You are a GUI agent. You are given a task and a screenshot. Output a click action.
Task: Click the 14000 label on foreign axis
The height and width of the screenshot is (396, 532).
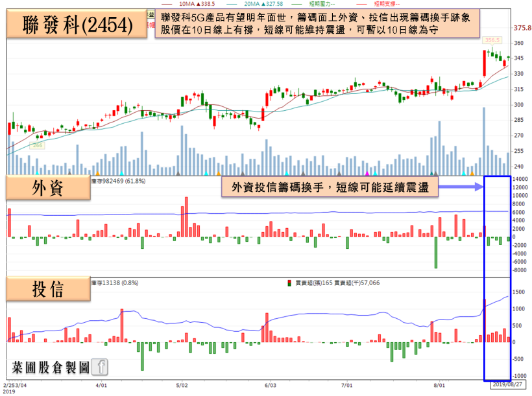(x=520, y=179)
